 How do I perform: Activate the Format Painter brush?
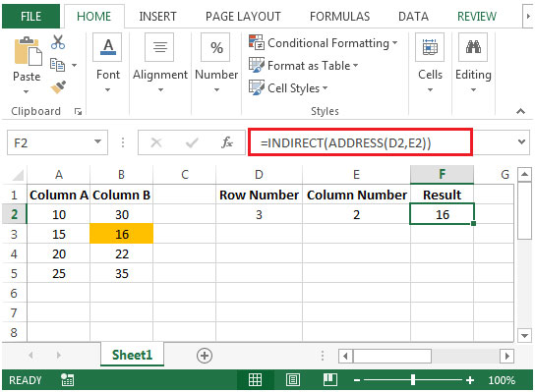click(x=58, y=86)
